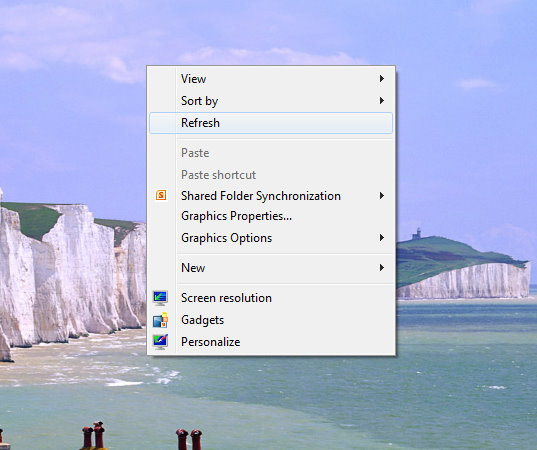Screen dimensions: 537x450
Task: Choose the Sort by menu entry
Action: [199, 101]
